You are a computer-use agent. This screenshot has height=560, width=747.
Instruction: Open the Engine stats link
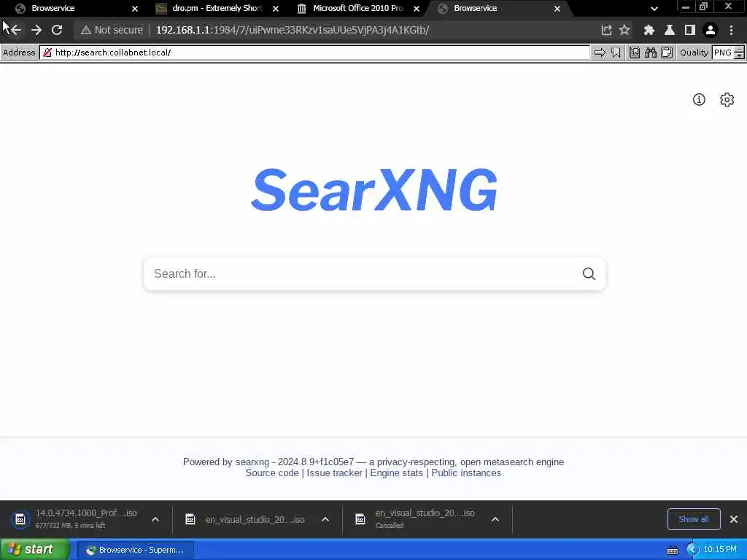tap(396, 472)
